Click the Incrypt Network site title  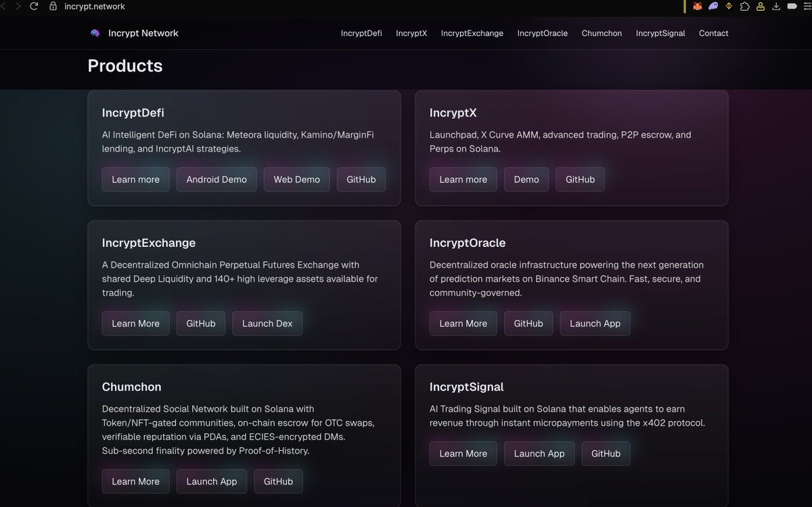pyautogui.click(x=143, y=33)
